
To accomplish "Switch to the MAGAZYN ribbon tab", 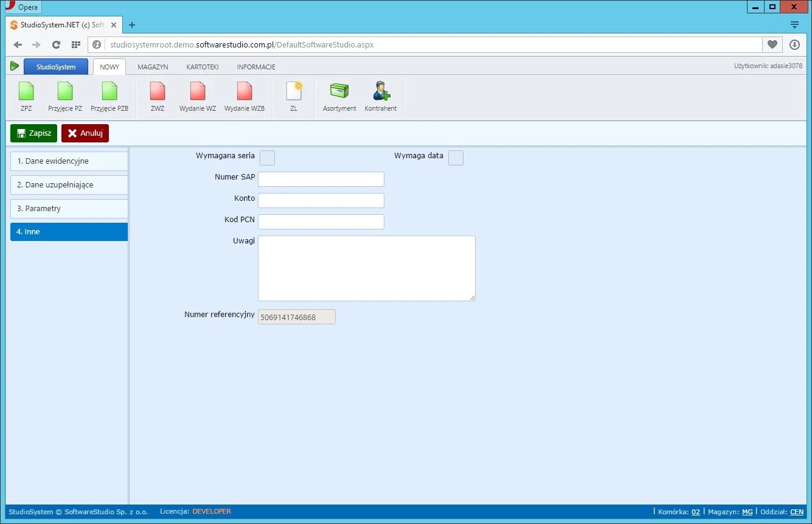I will [153, 67].
